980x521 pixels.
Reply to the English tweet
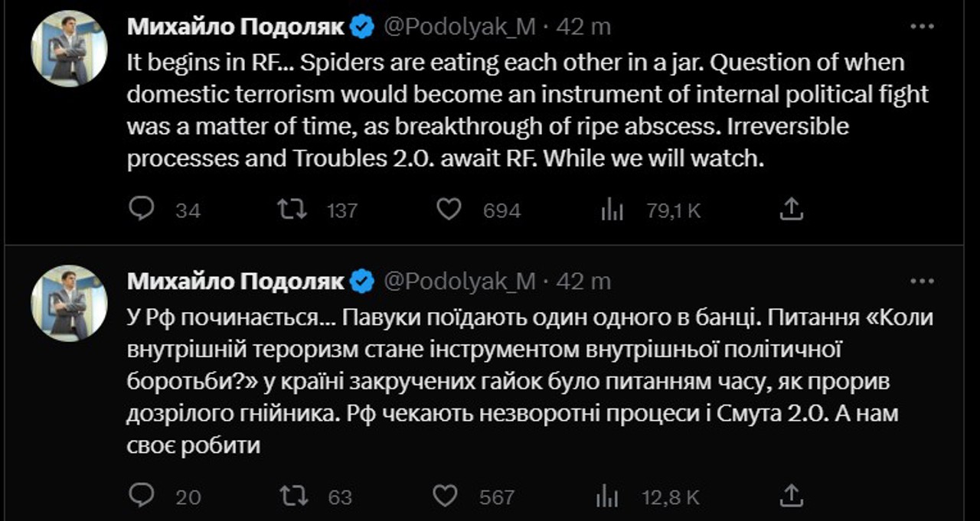coord(142,209)
